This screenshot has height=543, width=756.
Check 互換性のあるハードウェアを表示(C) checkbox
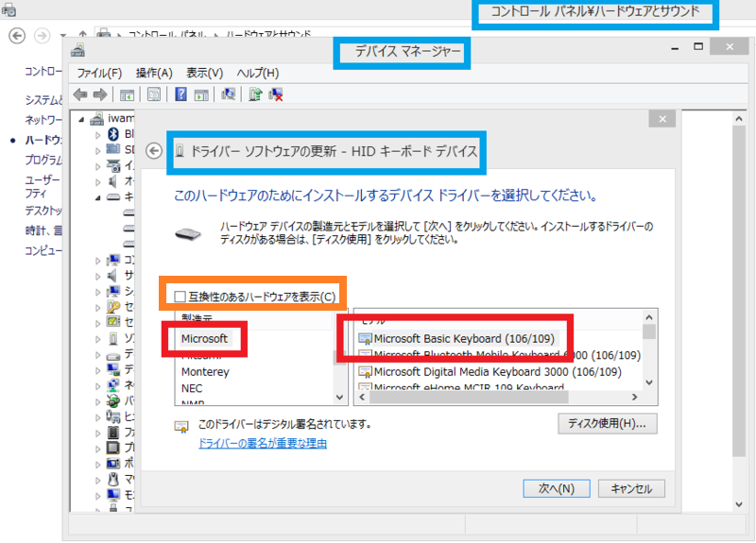click(180, 297)
